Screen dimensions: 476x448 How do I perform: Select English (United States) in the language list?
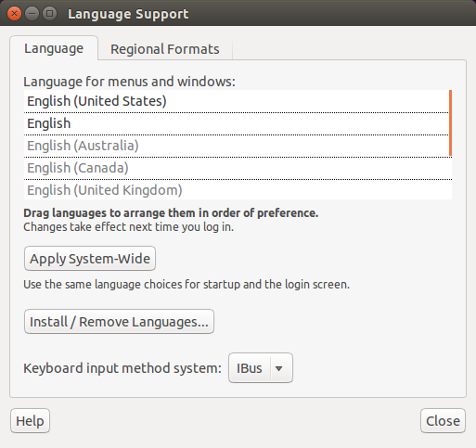pyautogui.click(x=236, y=101)
